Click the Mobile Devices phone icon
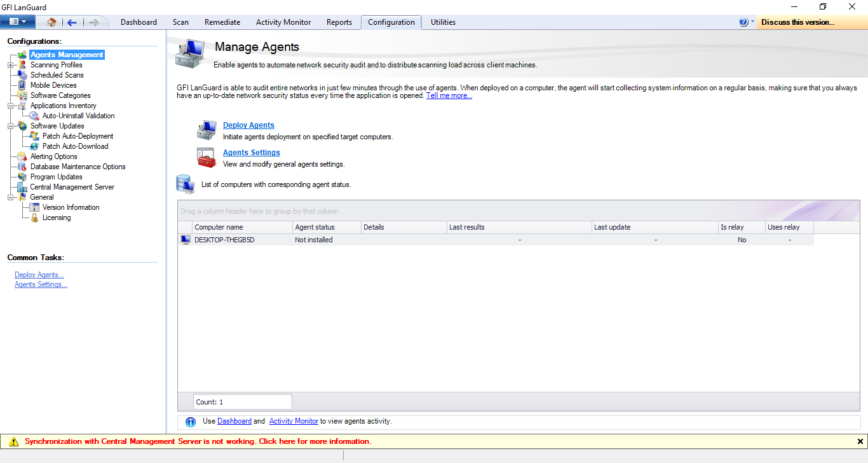868x463 pixels. 22,85
